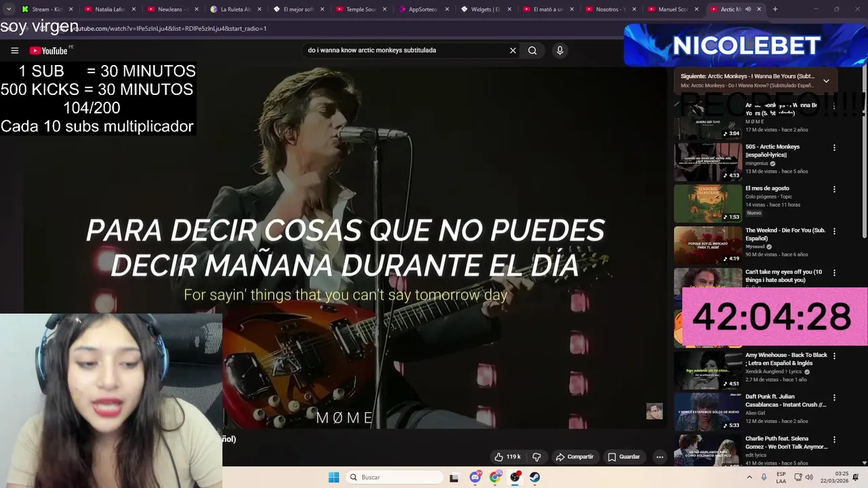Viewport: 868px width, 488px height.
Task: Click the Myxxoul channel name
Action: 755,247
